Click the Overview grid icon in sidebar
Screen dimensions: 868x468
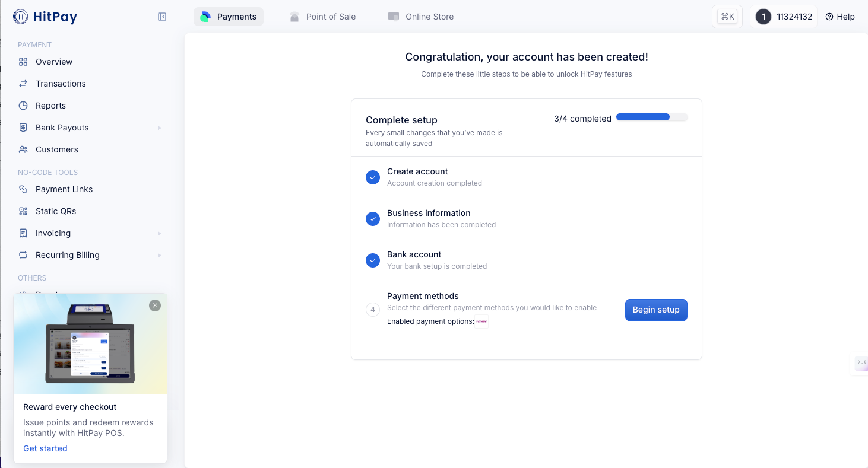[x=23, y=62]
